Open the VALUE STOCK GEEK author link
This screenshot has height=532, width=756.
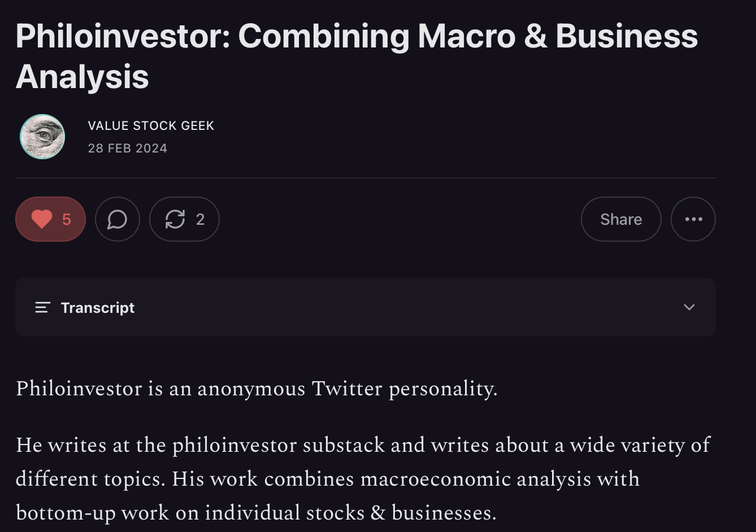click(x=151, y=125)
